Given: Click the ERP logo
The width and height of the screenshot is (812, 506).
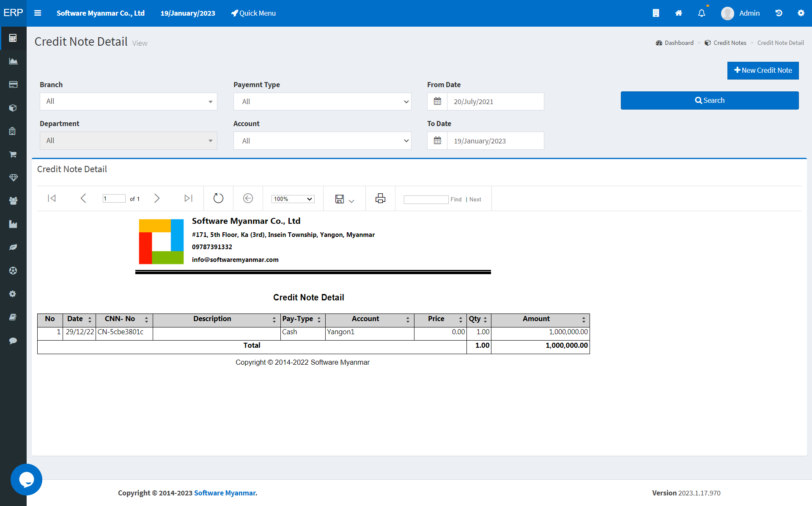Looking at the screenshot, I should pyautogui.click(x=13, y=13).
